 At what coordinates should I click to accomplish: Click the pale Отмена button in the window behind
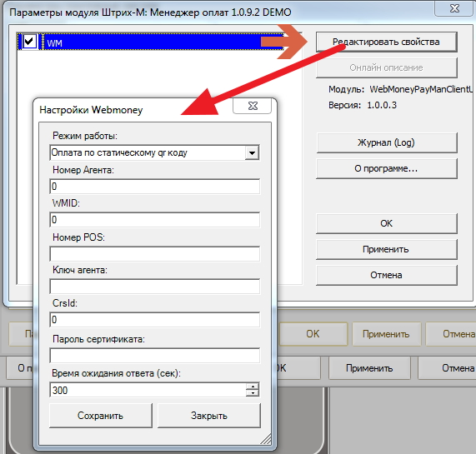pos(452,334)
